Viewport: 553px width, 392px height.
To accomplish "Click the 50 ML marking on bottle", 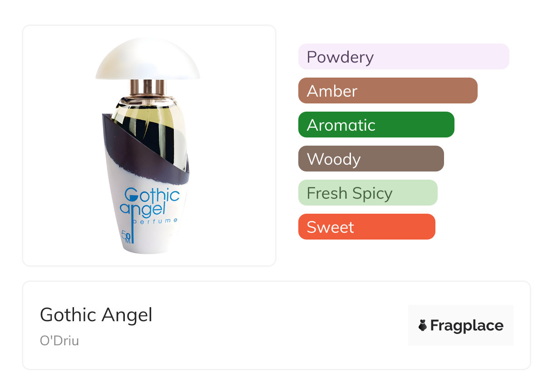I will point(127,236).
